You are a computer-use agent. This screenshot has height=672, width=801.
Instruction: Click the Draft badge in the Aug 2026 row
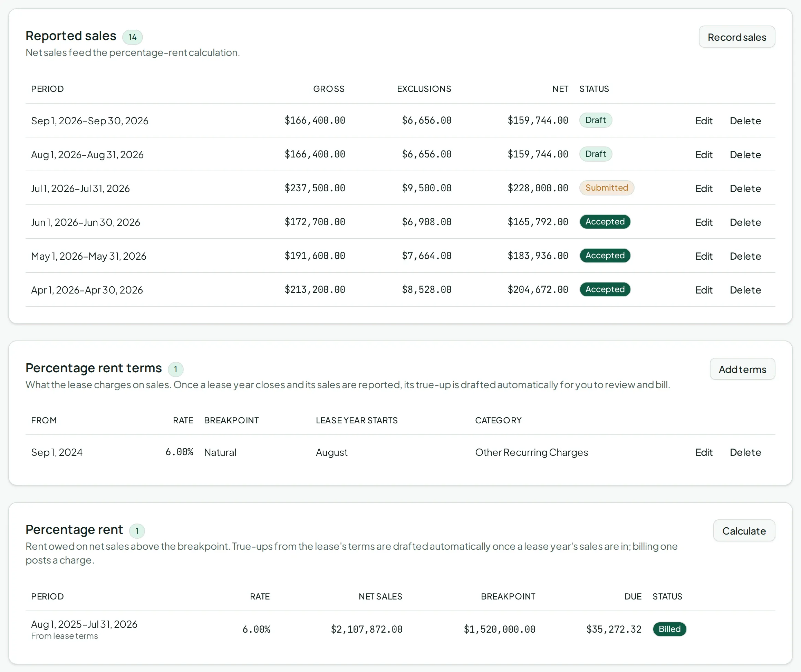596,154
